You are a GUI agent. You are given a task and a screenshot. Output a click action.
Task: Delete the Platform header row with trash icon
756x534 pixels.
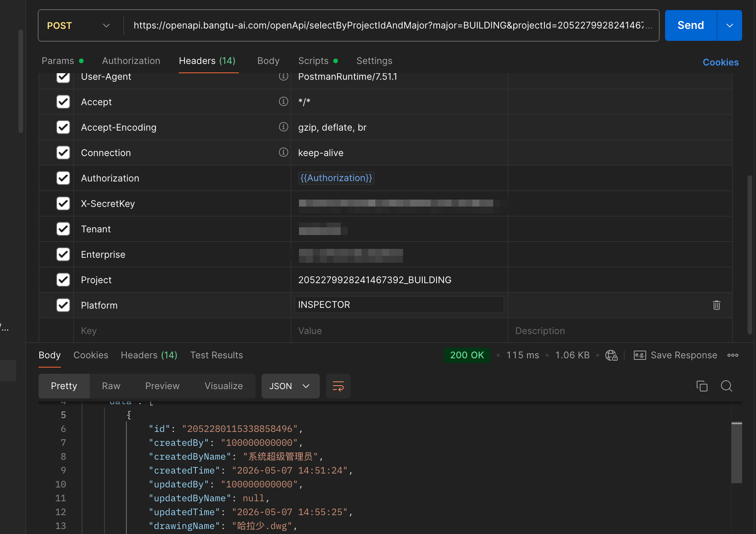(x=716, y=305)
